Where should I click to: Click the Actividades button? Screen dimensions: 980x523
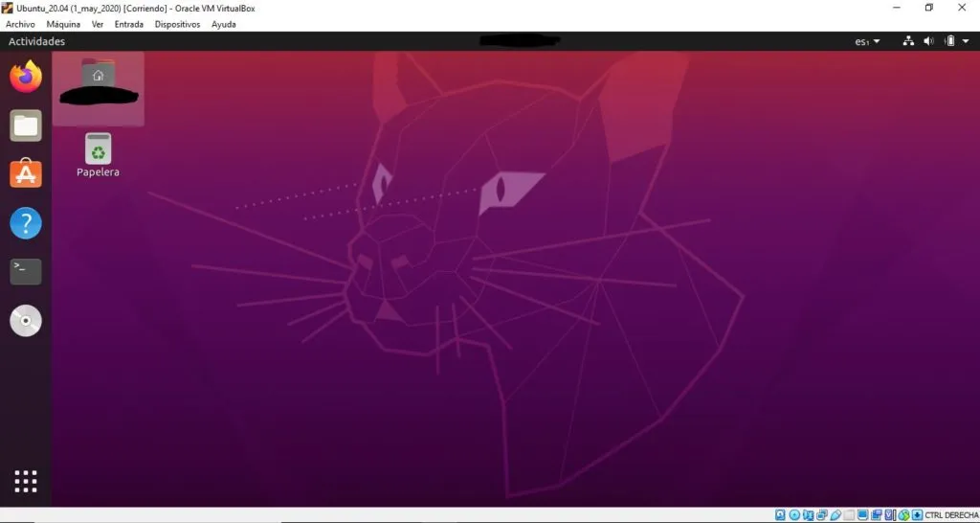[36, 41]
